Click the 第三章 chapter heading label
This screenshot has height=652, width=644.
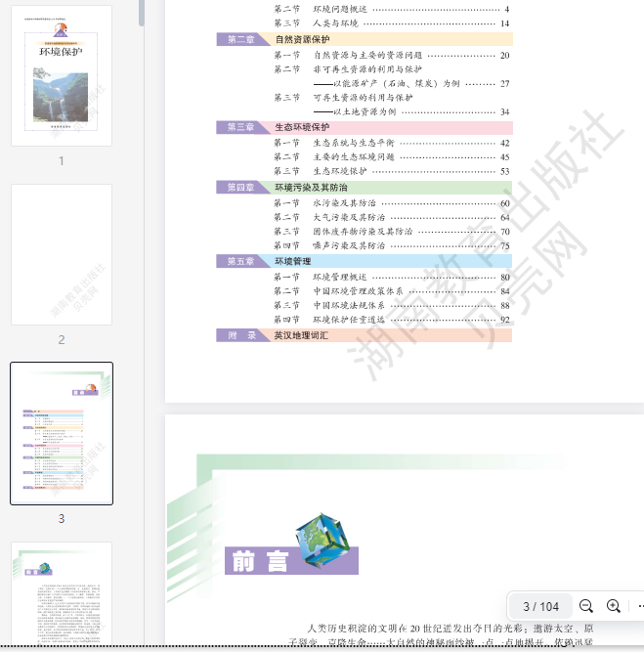point(240,127)
